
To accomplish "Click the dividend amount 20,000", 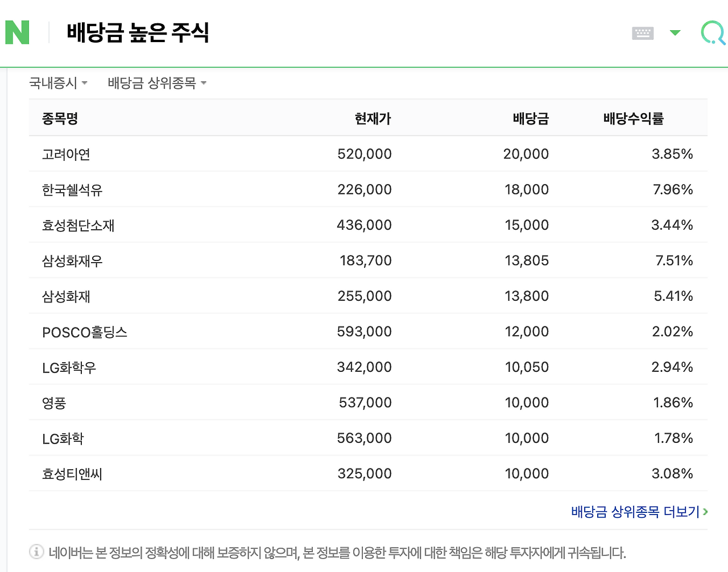I will click(x=526, y=154).
